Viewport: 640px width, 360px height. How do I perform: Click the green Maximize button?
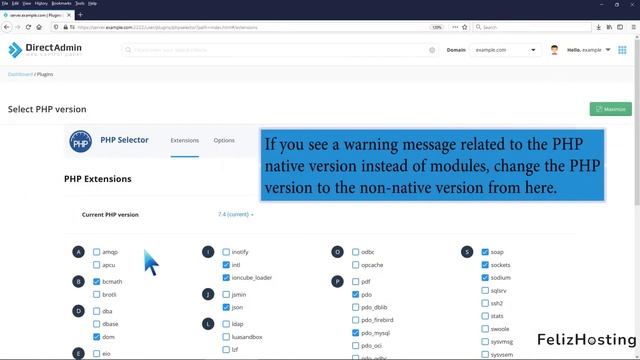[x=611, y=109]
